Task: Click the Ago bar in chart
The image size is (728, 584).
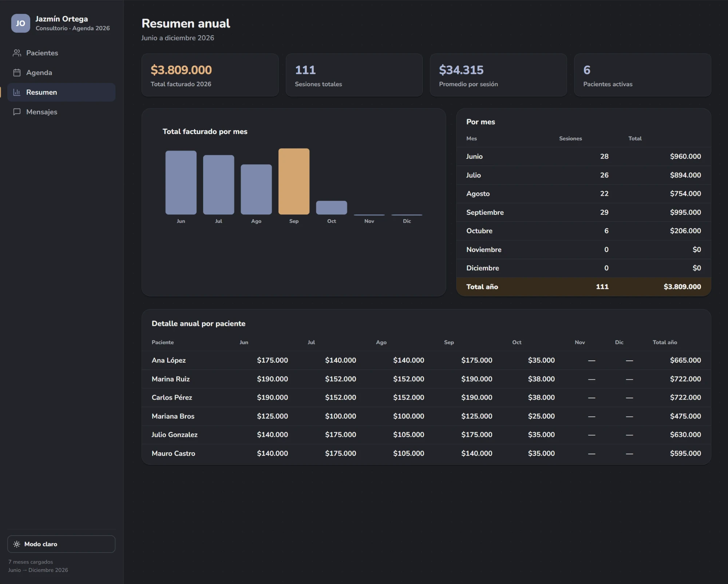Action: click(x=256, y=189)
